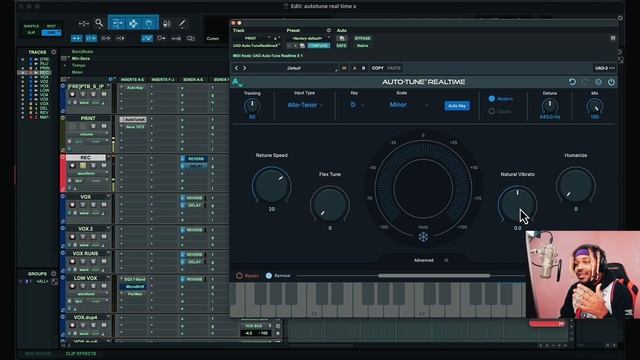Click the Antares logo icon
Viewport: 640px width, 360px height.
(237, 82)
